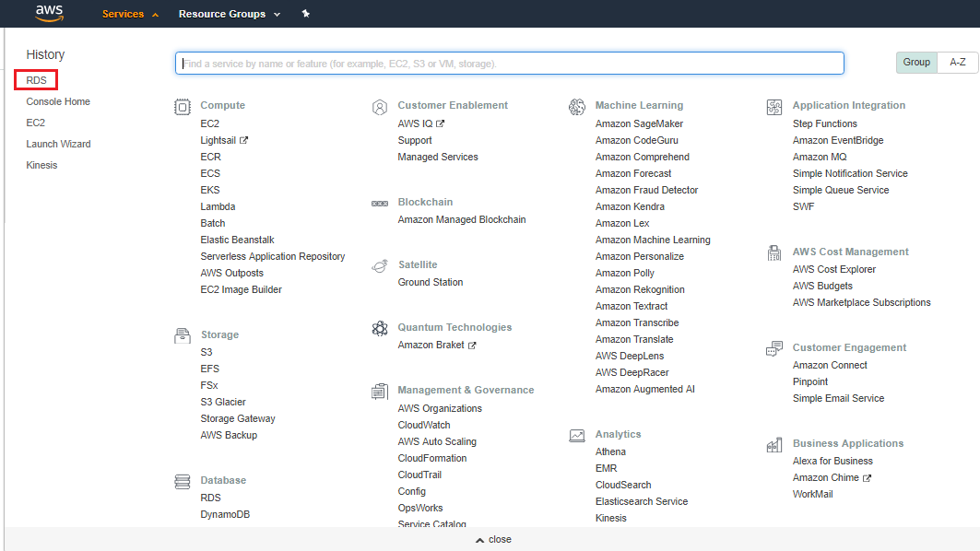Collapse the panel with close chevron
The width and height of the screenshot is (980, 551).
pyautogui.click(x=493, y=540)
